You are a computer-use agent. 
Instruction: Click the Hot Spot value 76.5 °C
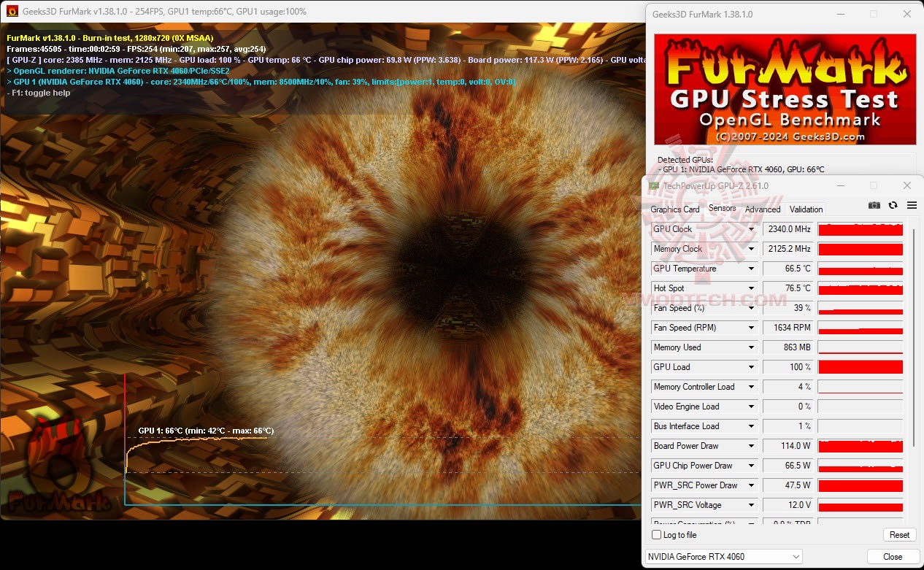(x=788, y=288)
